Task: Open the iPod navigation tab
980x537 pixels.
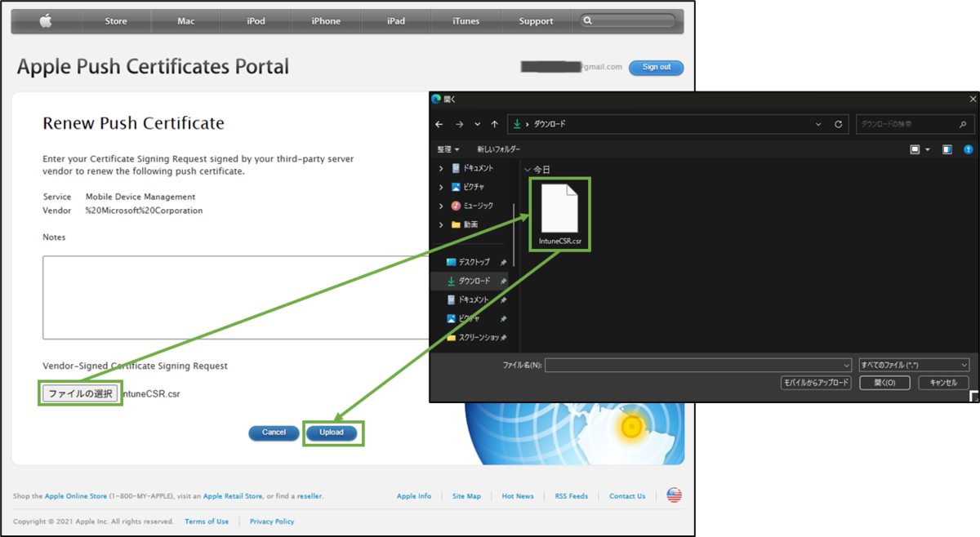Action: [x=256, y=21]
